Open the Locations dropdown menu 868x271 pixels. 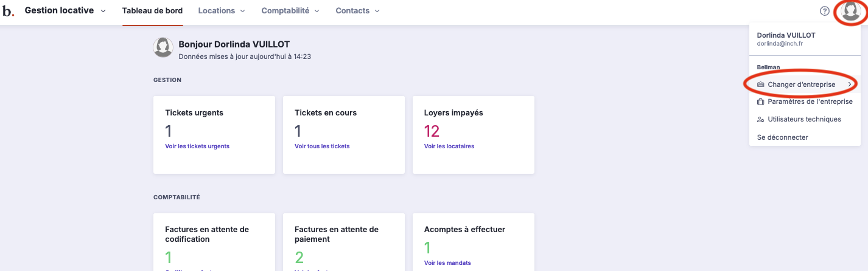[222, 11]
